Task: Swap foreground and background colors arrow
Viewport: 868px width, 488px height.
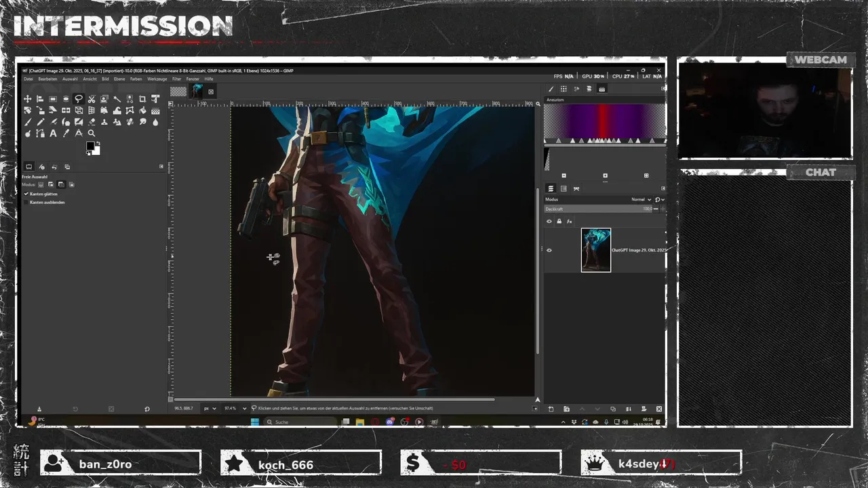Action: [x=98, y=144]
